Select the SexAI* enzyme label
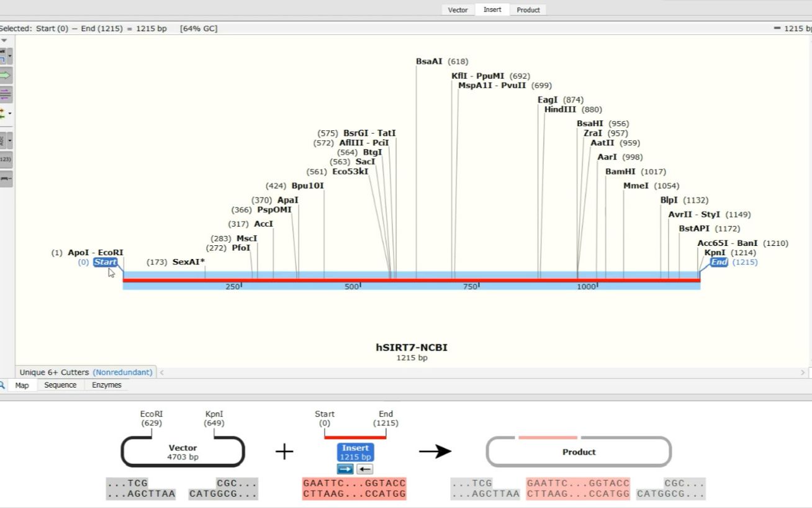 tap(189, 262)
